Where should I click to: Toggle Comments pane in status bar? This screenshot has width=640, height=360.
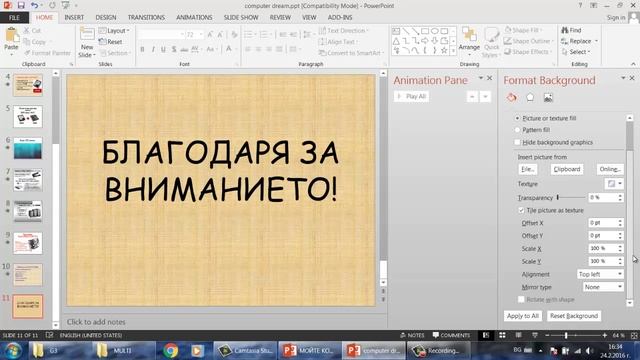[x=451, y=335]
